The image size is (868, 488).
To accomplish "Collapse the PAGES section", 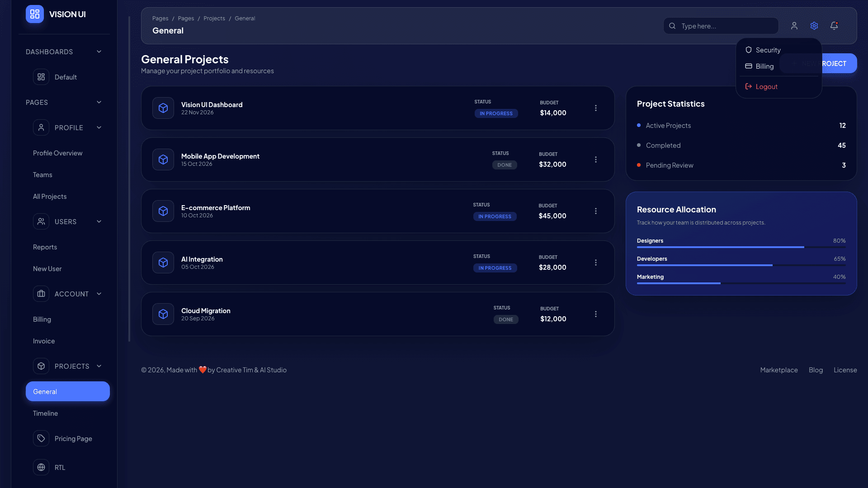I will tap(99, 102).
